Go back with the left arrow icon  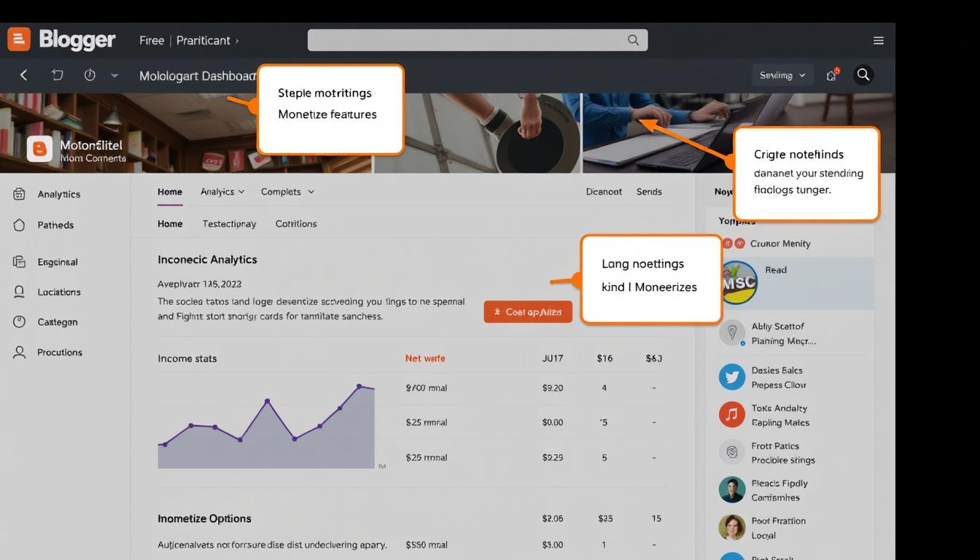pyautogui.click(x=23, y=75)
